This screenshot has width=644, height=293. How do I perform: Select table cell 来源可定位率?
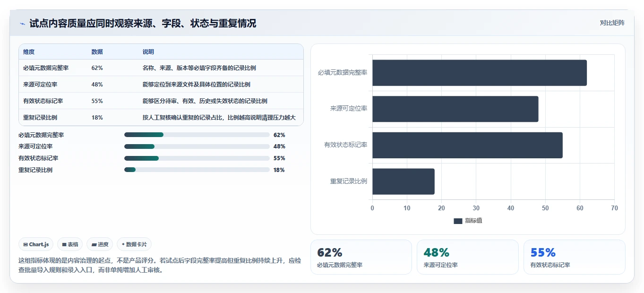tap(40, 85)
